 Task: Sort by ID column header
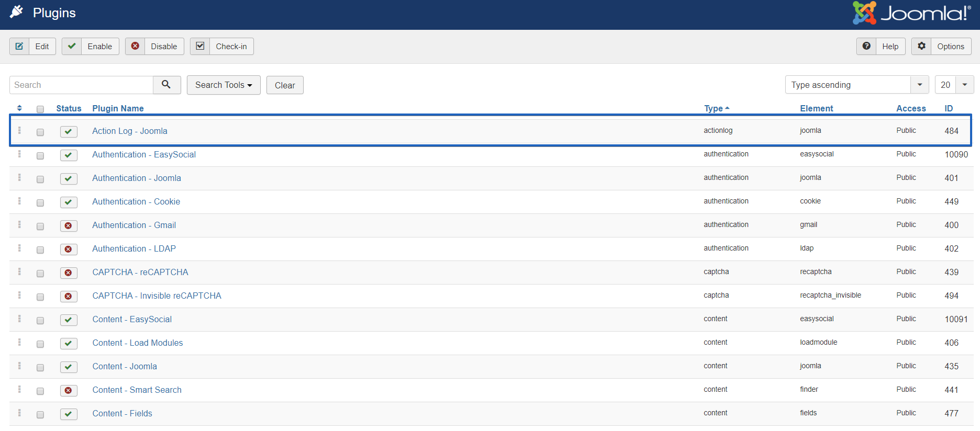949,108
